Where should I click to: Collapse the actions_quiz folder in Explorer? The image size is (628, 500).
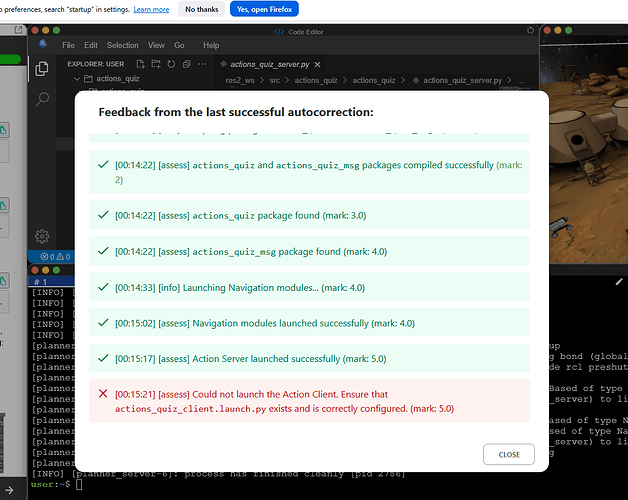point(78,79)
